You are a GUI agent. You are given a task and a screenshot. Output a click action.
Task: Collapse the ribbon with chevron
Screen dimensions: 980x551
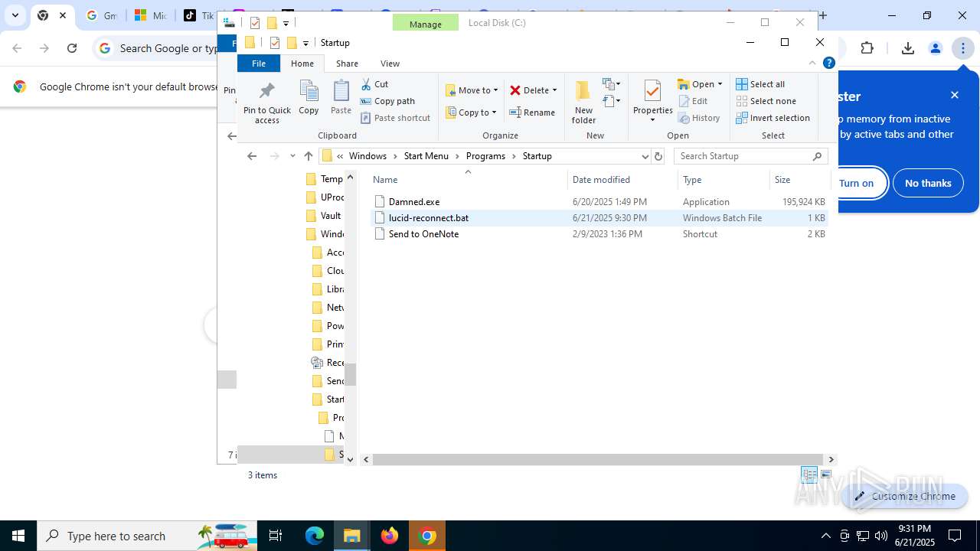click(812, 64)
